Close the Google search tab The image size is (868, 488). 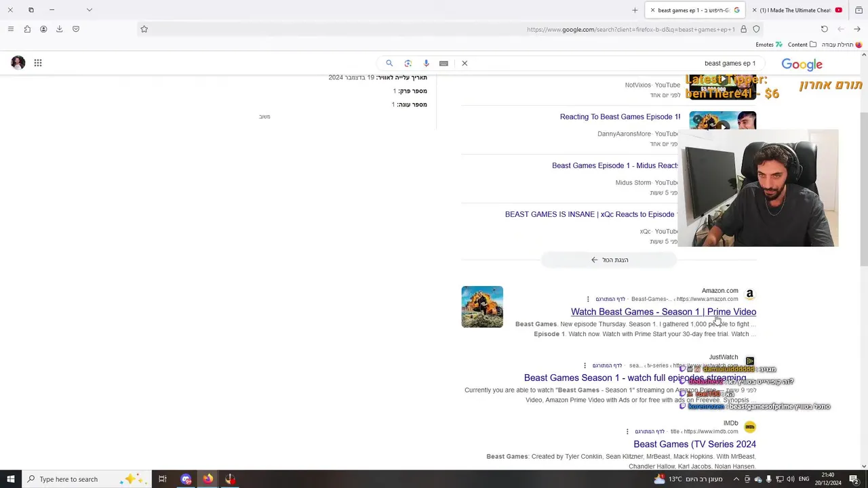(x=652, y=10)
